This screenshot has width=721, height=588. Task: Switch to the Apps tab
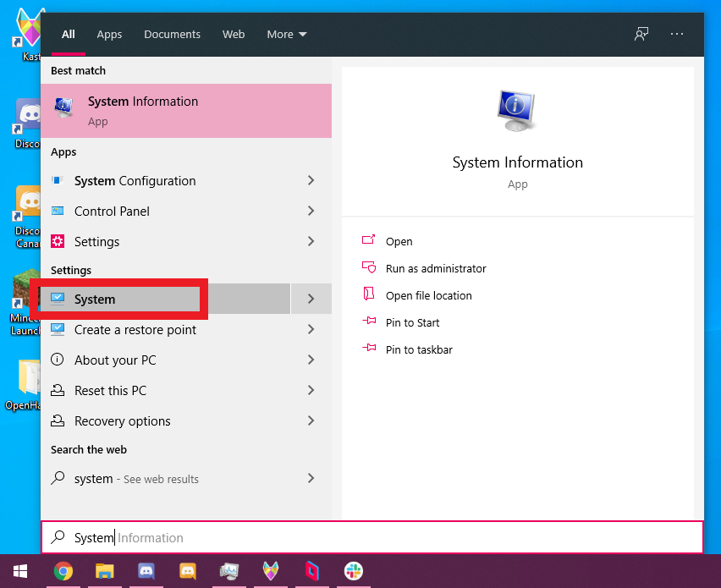tap(109, 35)
